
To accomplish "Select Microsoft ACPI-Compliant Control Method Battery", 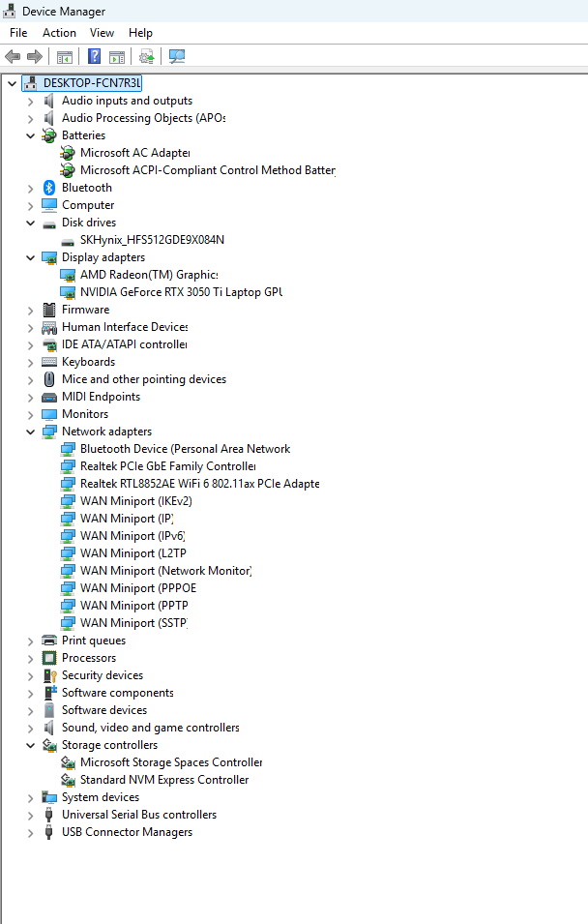I will point(208,170).
